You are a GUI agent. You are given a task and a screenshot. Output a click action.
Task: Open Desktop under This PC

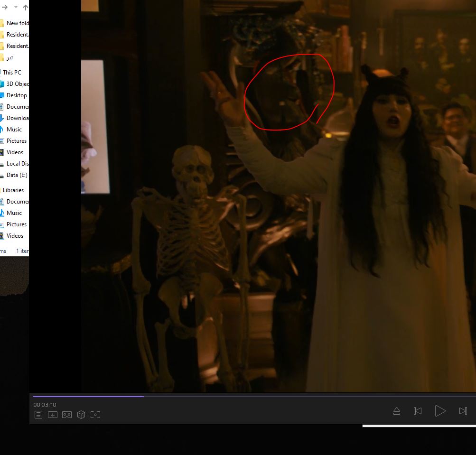tap(17, 95)
